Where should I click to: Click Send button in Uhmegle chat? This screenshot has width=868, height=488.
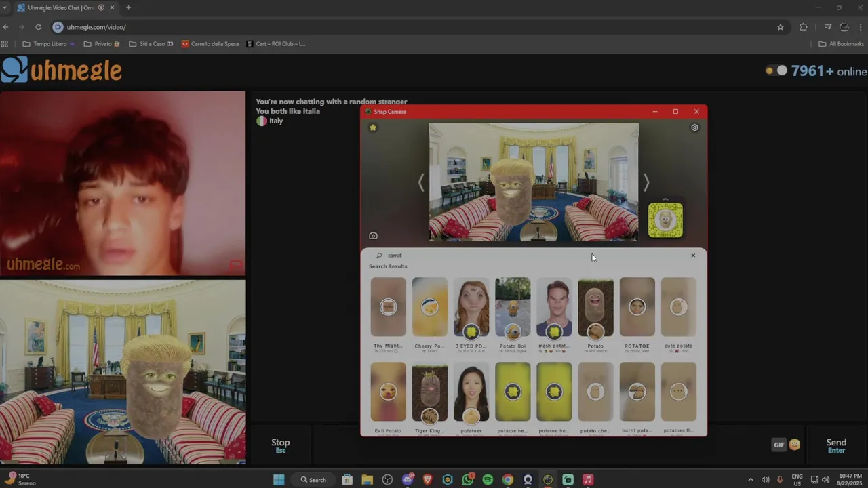836,445
